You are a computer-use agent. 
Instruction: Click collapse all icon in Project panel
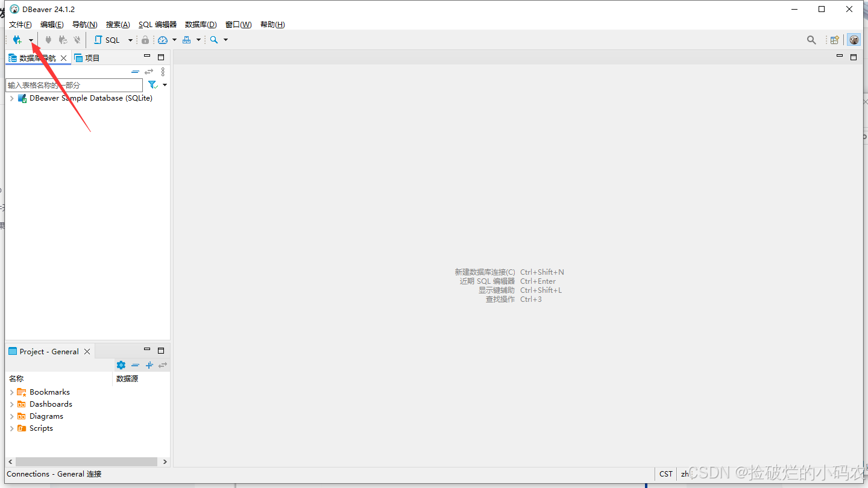(135, 365)
